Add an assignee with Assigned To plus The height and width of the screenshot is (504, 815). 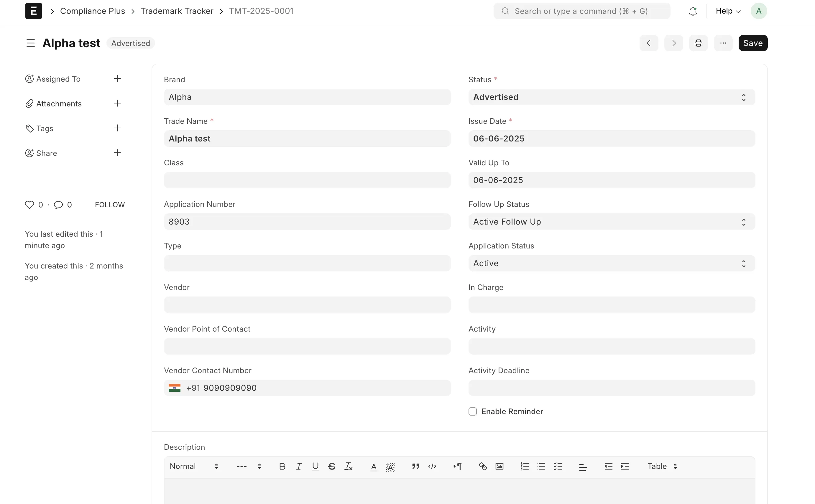point(117,79)
